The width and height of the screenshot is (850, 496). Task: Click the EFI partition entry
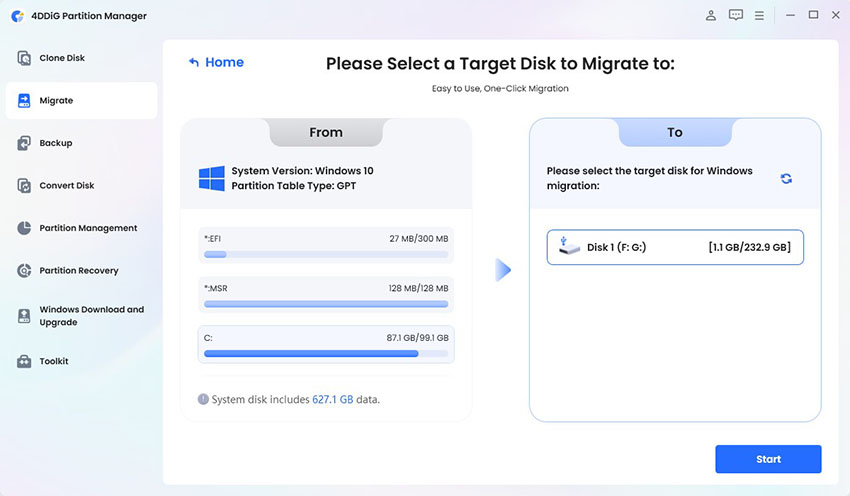click(x=326, y=246)
